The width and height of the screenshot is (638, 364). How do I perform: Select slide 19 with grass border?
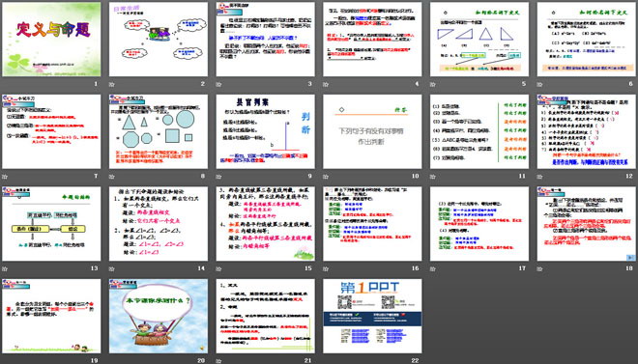(51, 316)
